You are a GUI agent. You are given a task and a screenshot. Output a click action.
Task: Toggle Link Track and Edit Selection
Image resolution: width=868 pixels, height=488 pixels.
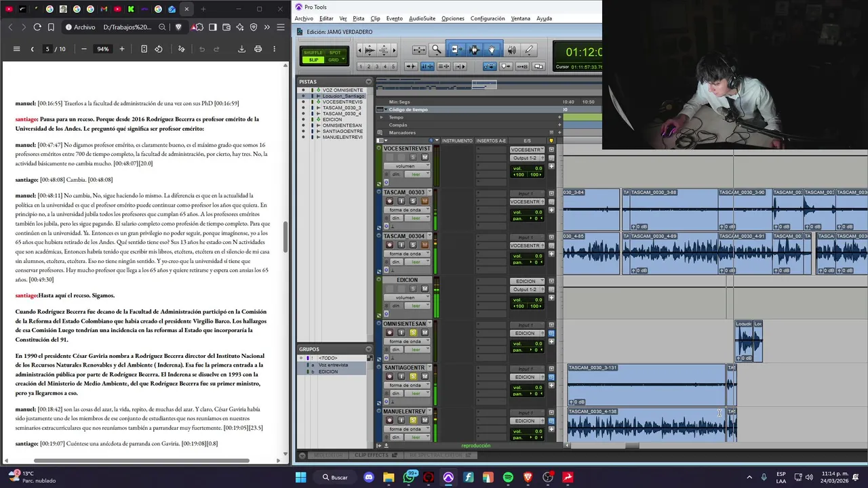coord(443,66)
